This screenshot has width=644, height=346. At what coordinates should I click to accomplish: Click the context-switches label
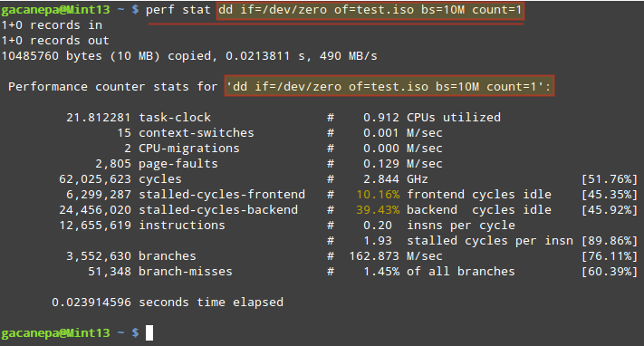point(197,133)
